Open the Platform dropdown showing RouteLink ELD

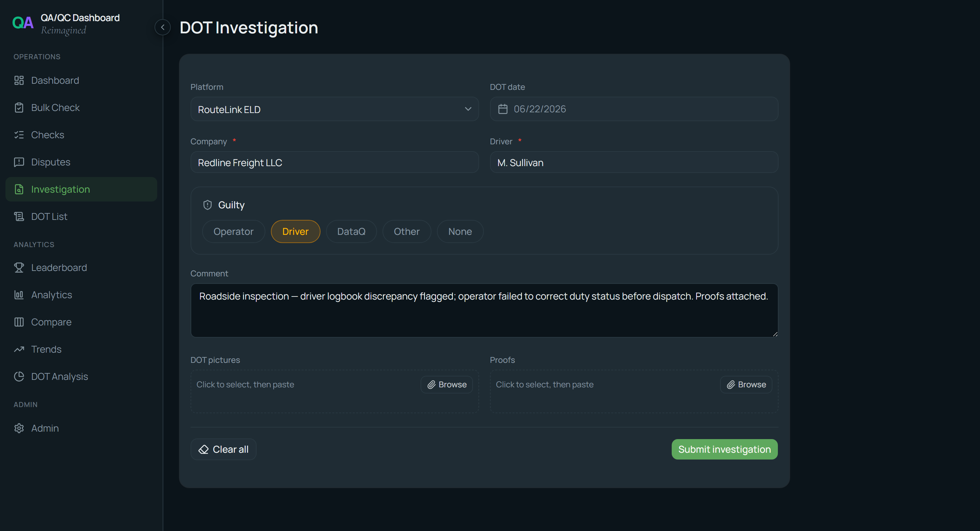click(x=334, y=109)
